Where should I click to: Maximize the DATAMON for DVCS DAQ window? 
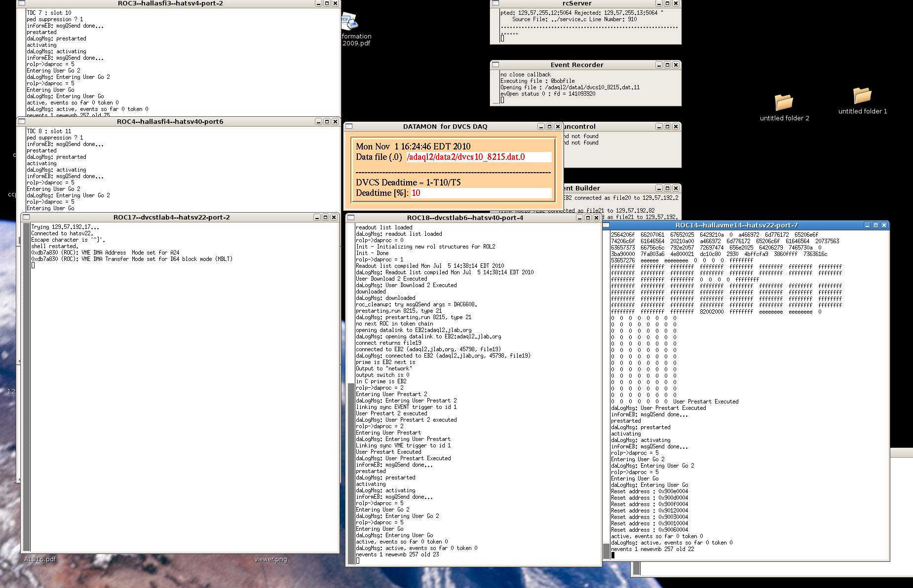pyautogui.click(x=549, y=126)
